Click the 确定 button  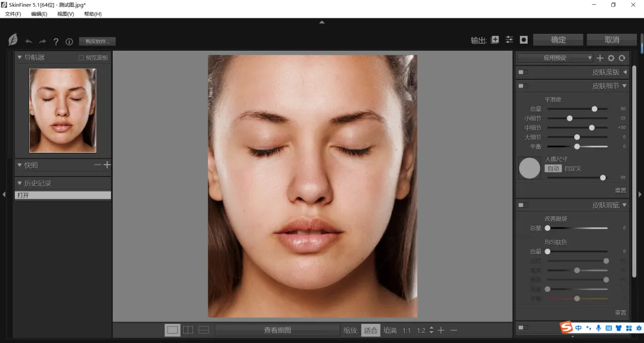tap(558, 40)
